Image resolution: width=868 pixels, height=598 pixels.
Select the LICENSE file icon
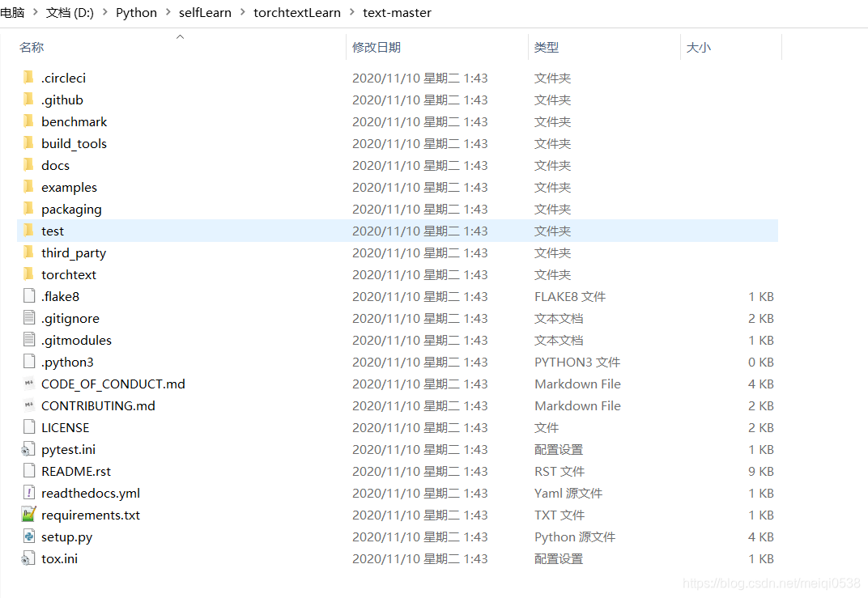tap(29, 426)
